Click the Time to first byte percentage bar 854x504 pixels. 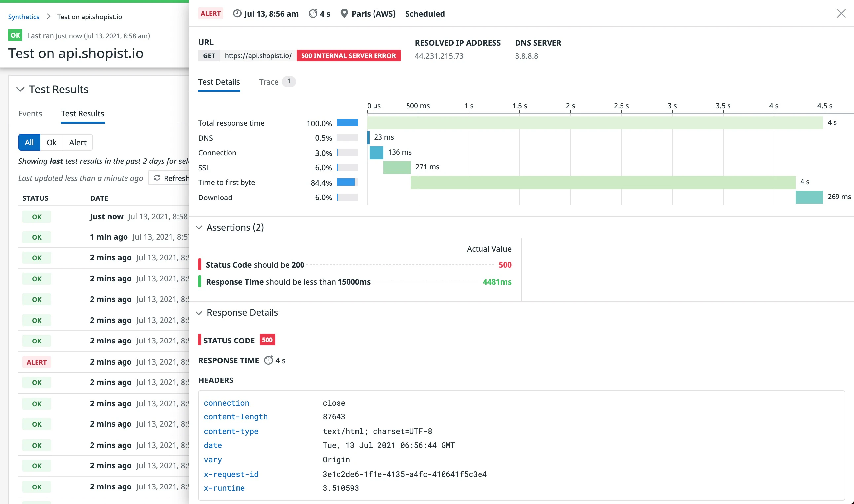[x=346, y=182]
